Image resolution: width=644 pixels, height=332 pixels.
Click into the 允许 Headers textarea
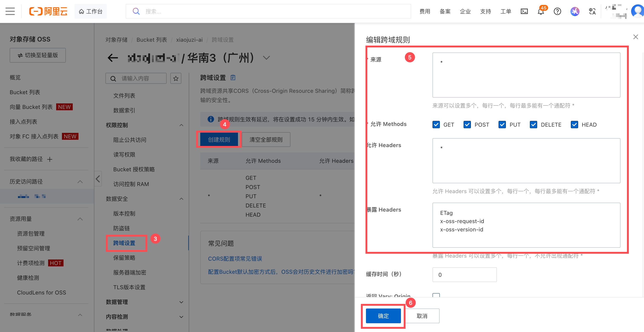(x=526, y=161)
